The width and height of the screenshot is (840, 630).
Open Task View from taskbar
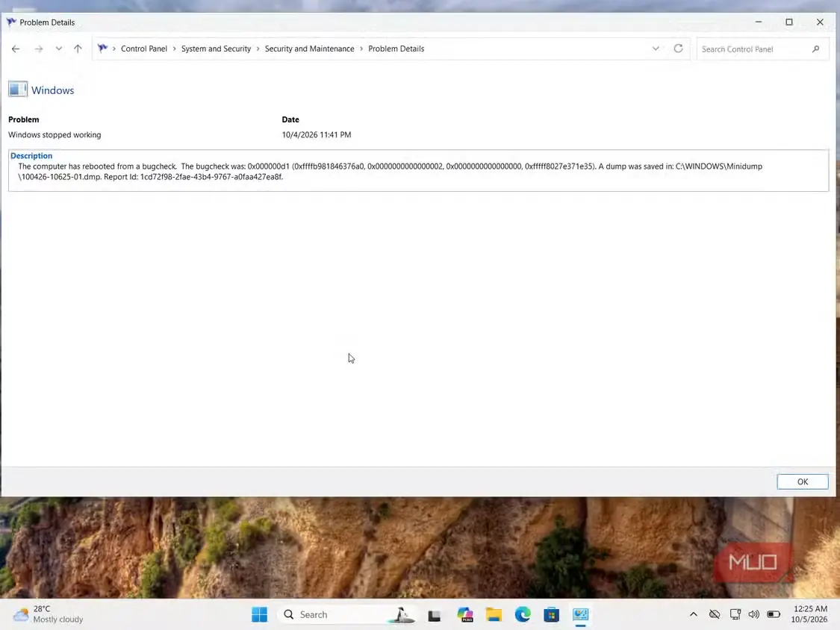point(434,615)
